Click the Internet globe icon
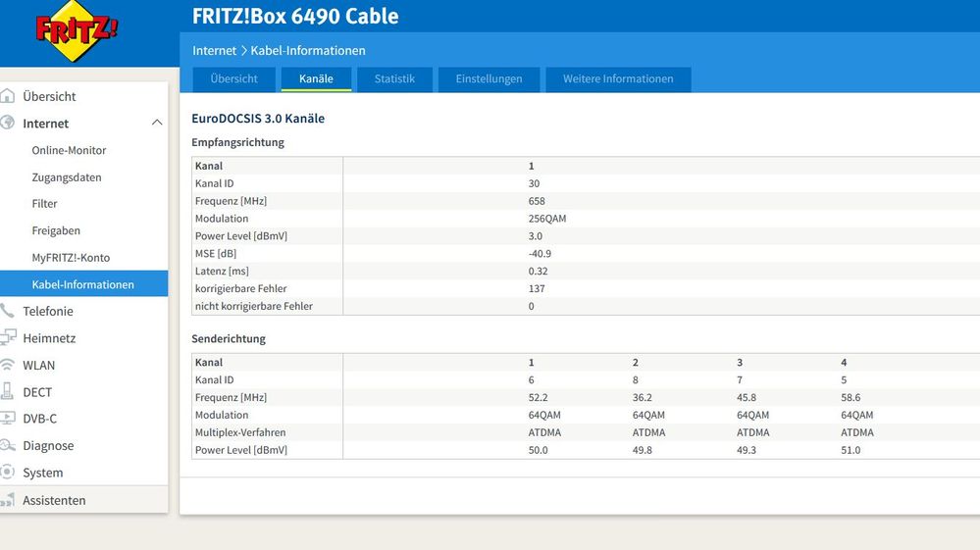The height and width of the screenshot is (550, 980). pos(7,123)
